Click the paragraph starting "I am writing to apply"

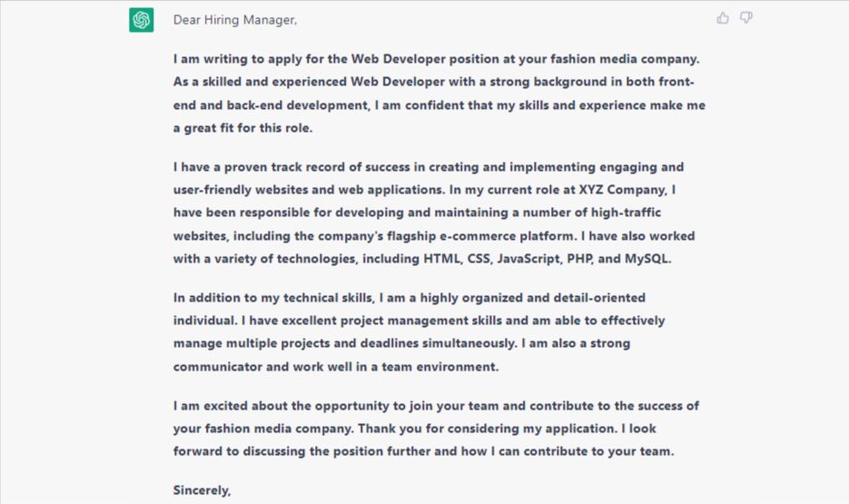tap(436, 94)
